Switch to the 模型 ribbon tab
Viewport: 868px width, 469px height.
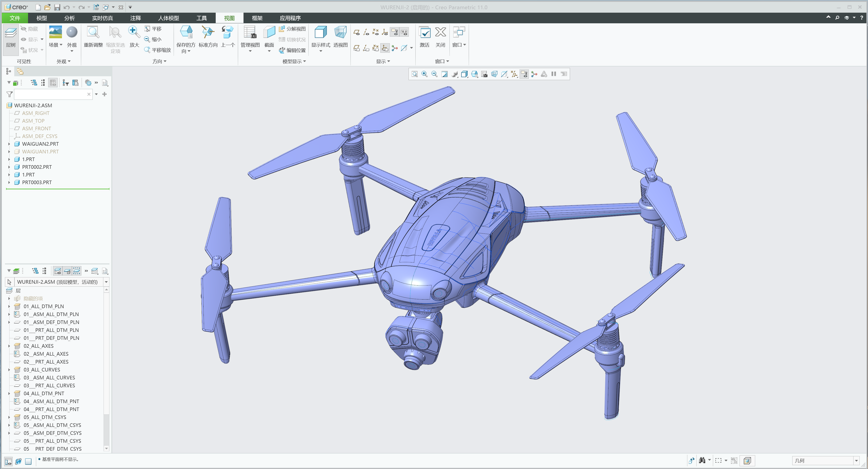point(41,18)
